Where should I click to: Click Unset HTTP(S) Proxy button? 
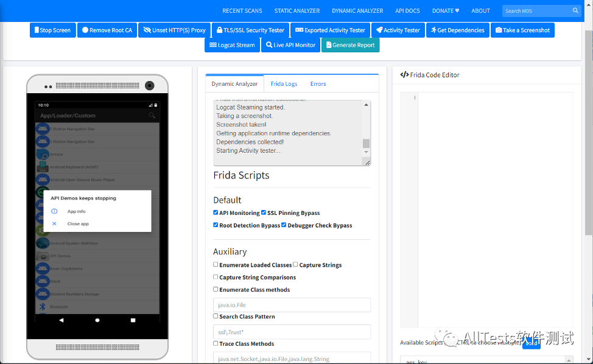tap(174, 30)
